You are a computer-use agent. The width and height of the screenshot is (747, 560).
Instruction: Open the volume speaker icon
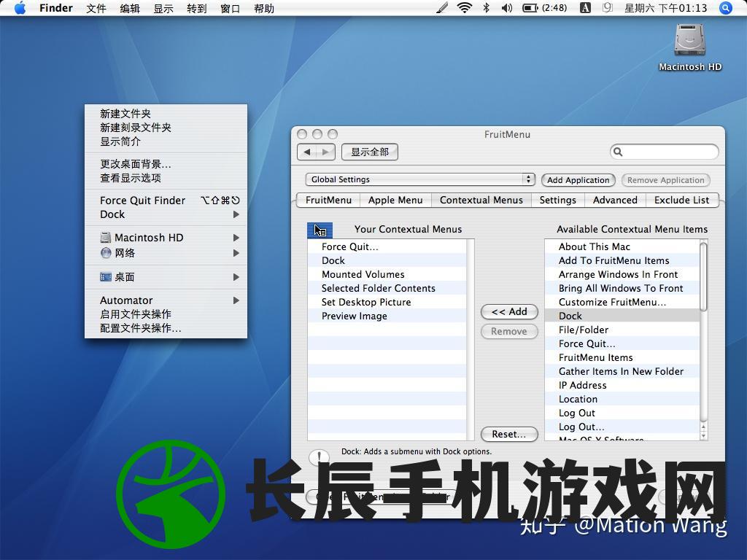tap(507, 7)
